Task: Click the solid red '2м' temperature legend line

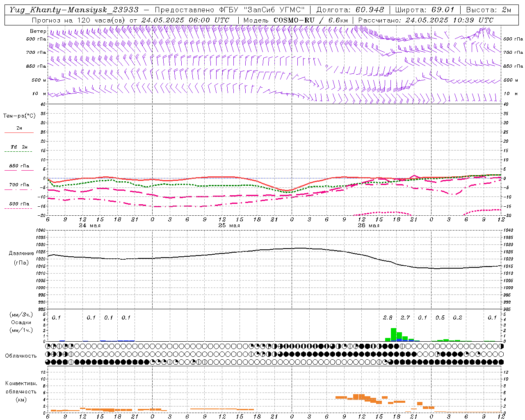Action: point(19,132)
